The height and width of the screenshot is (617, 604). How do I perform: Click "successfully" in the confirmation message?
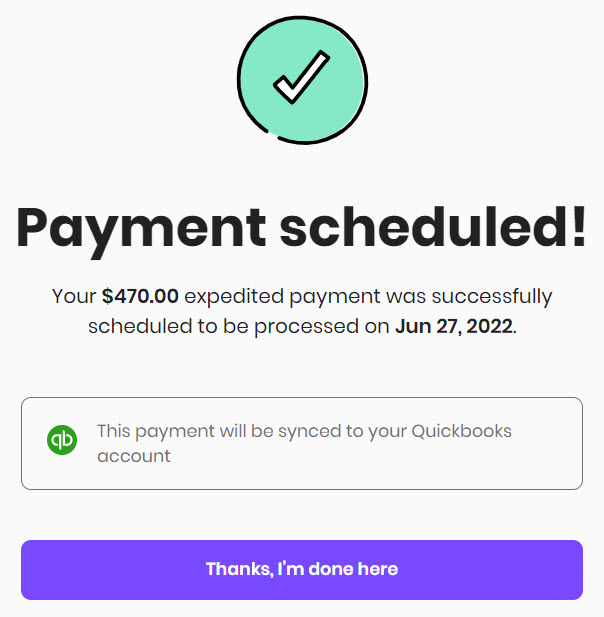tap(492, 297)
